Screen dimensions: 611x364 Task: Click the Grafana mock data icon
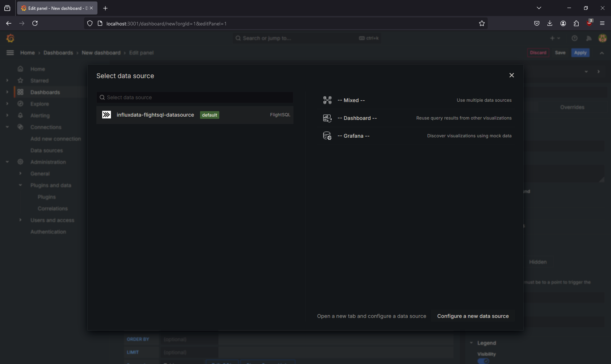tap(327, 136)
